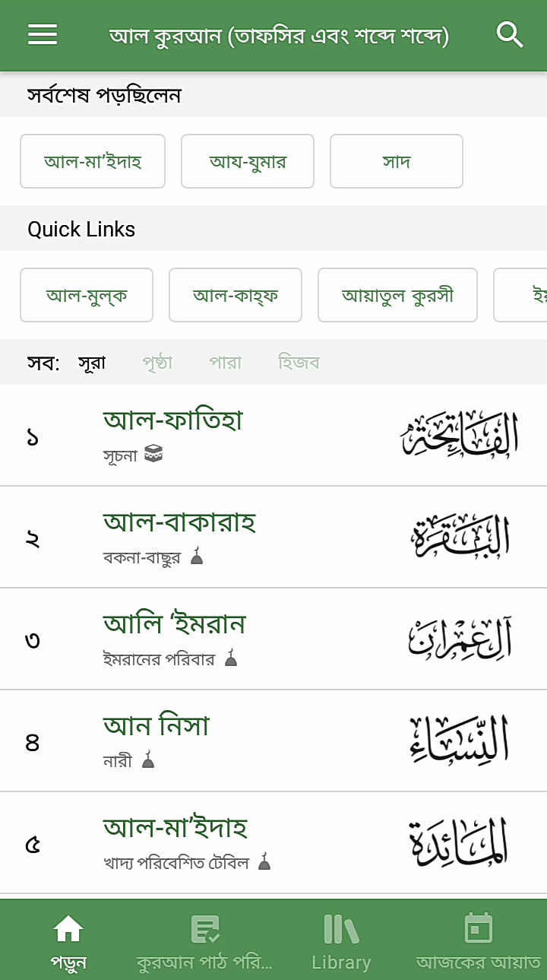Open surah আল-ফাতিহা from the list
The width and height of the screenshot is (547, 980).
[x=273, y=436]
